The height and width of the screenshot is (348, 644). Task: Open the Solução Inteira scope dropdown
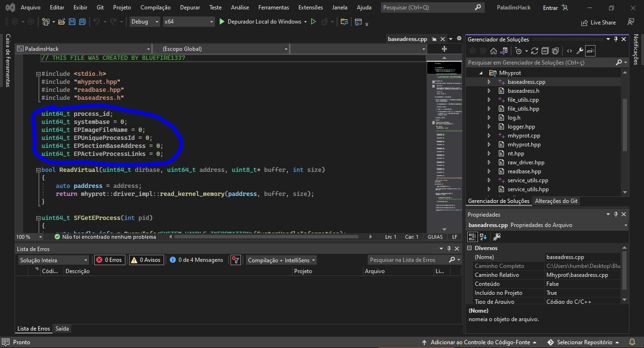click(x=53, y=260)
